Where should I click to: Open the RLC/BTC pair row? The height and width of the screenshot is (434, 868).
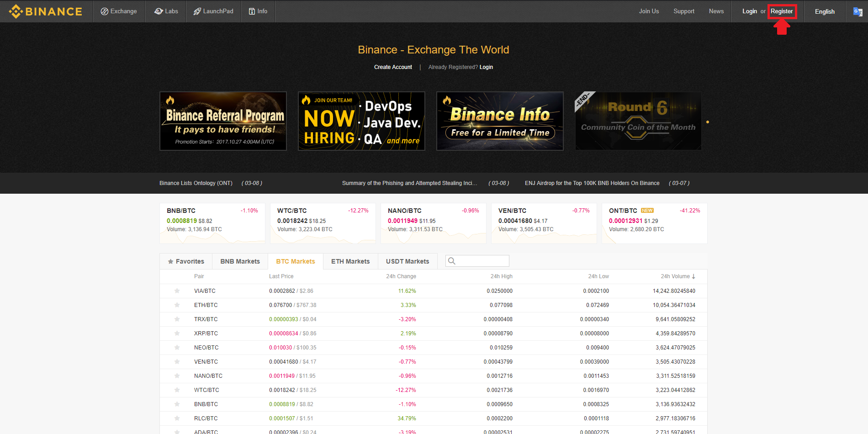pyautogui.click(x=434, y=418)
